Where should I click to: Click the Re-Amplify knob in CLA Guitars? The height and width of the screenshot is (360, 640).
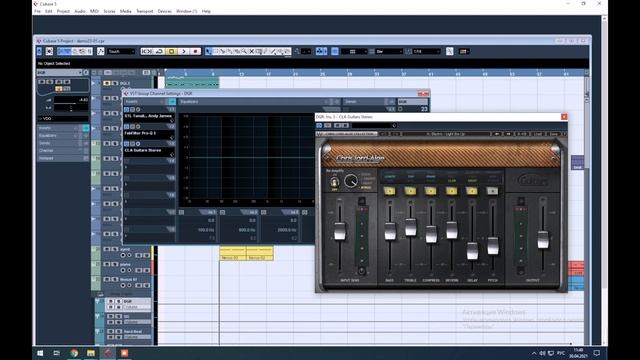click(x=351, y=181)
